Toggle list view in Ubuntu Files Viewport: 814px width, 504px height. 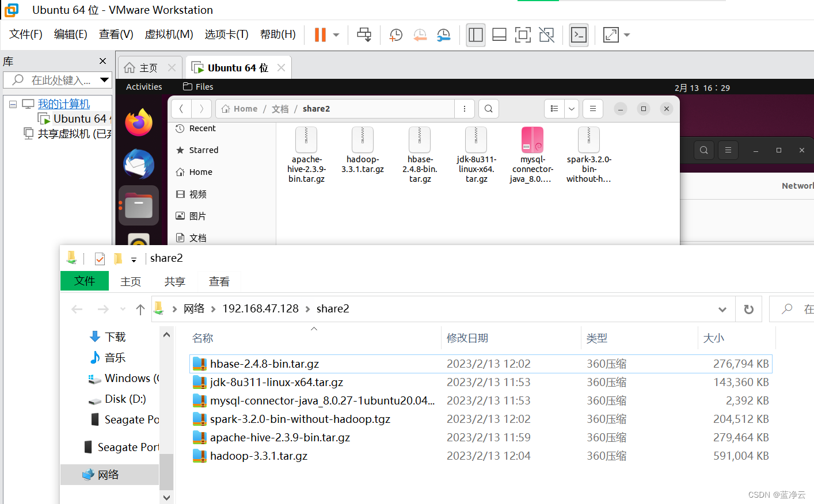tap(554, 109)
